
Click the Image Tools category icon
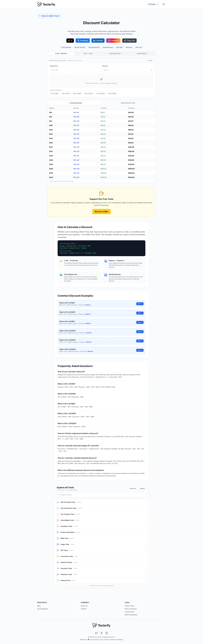click(58, 544)
